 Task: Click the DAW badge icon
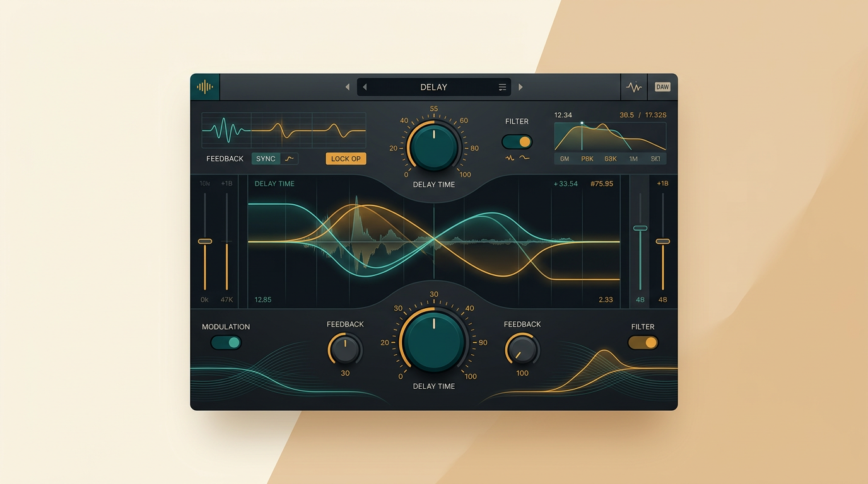[662, 87]
